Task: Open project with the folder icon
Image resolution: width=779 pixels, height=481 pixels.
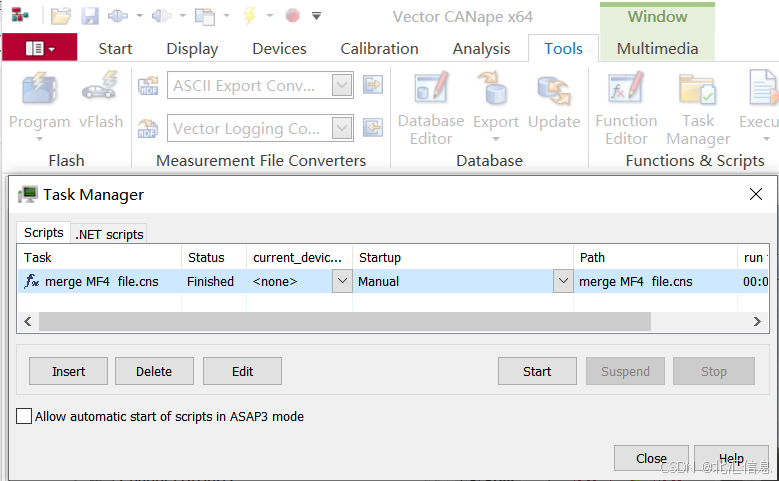Action: pyautogui.click(x=61, y=16)
